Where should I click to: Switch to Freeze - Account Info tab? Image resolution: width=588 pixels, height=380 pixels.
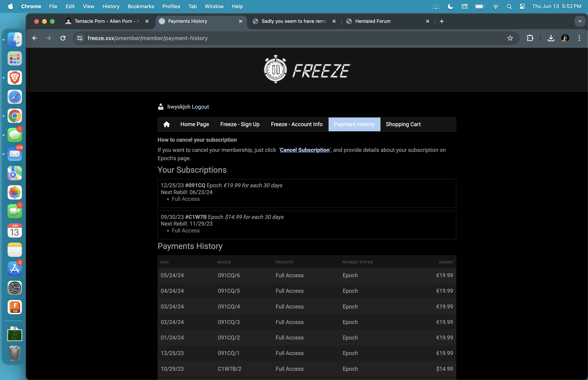[x=297, y=124]
